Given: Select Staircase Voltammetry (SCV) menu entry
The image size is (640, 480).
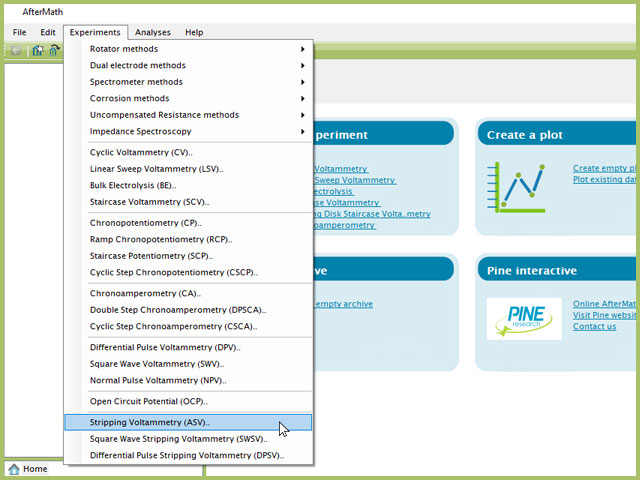Looking at the screenshot, I should coord(188,202).
